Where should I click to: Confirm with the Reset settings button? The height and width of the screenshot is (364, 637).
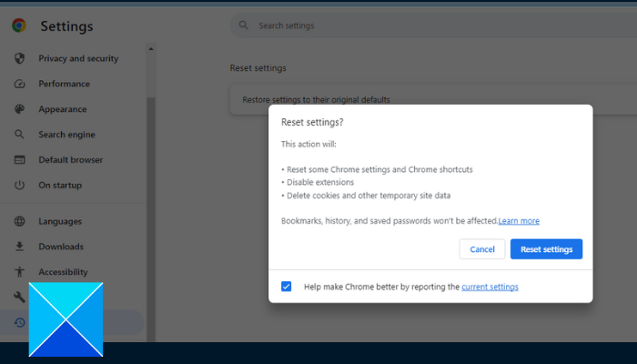tap(546, 249)
